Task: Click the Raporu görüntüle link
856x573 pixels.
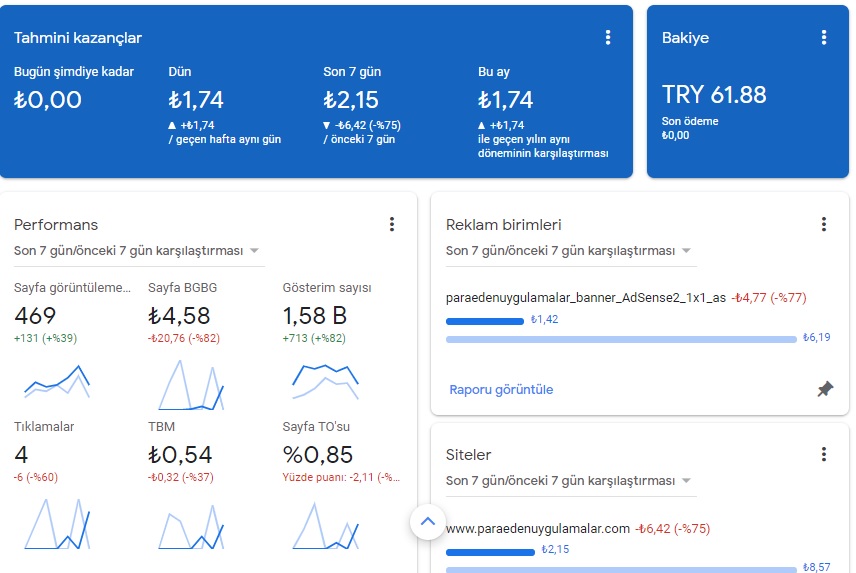Action: tap(501, 390)
